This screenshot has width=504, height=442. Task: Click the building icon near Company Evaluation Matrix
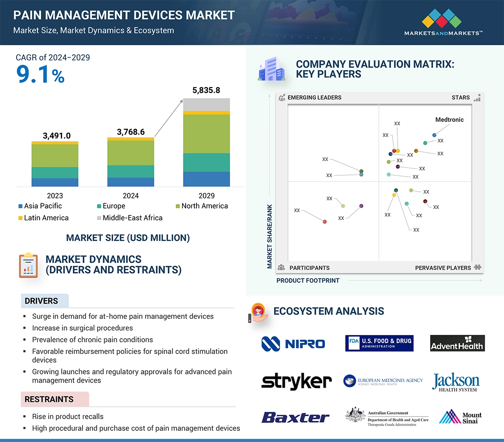(271, 69)
